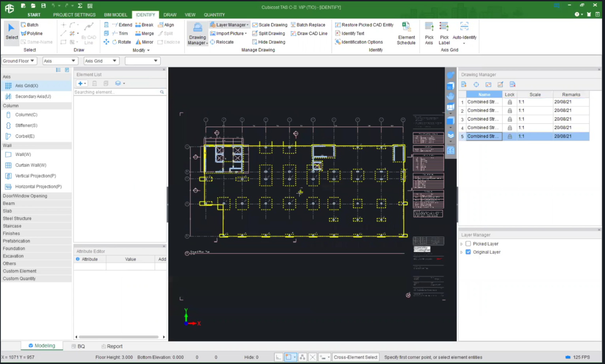Choose the Scale Drawing tool
605x364 pixels.
tap(270, 25)
